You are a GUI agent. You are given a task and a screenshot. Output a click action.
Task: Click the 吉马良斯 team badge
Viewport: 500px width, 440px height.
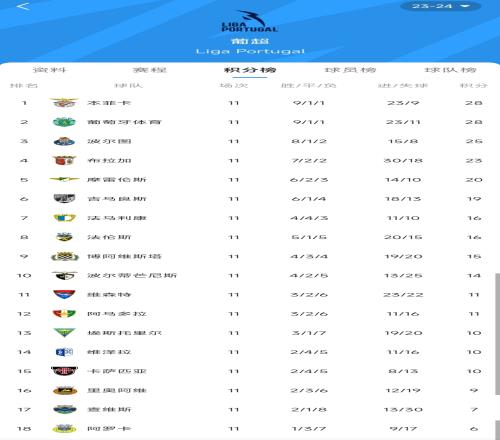(x=64, y=199)
